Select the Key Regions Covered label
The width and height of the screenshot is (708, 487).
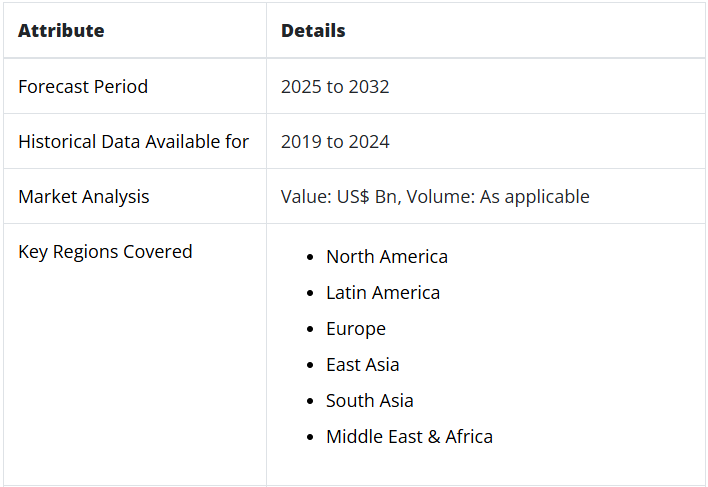105,252
